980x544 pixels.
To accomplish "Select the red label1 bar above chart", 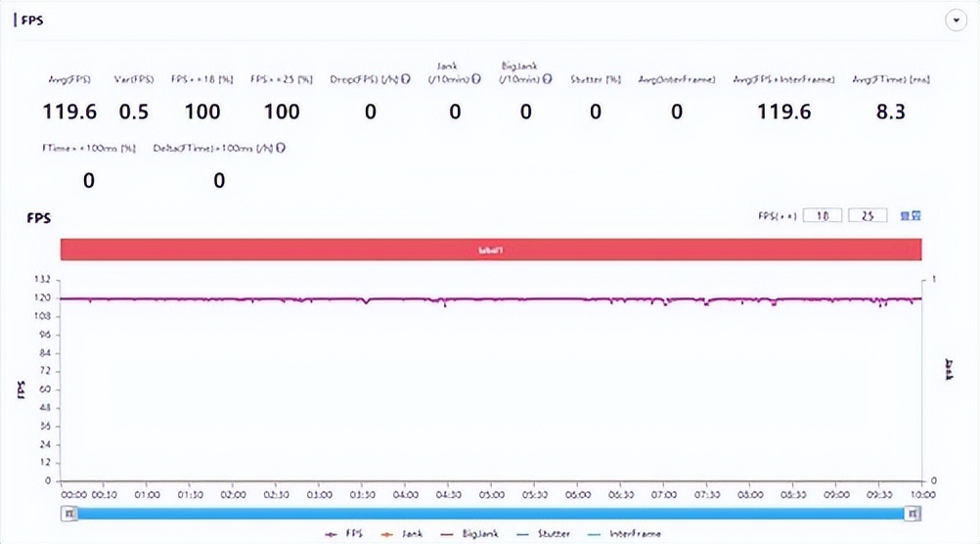I will pyautogui.click(x=491, y=249).
